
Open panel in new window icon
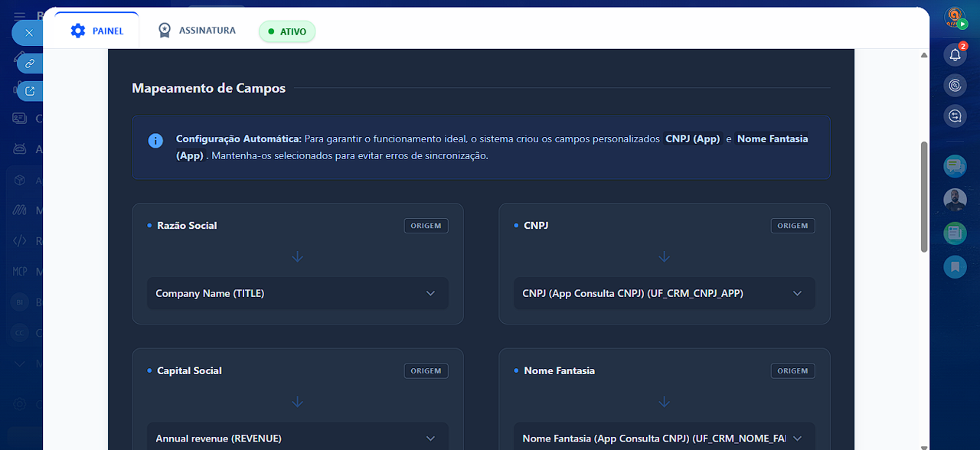(x=30, y=91)
